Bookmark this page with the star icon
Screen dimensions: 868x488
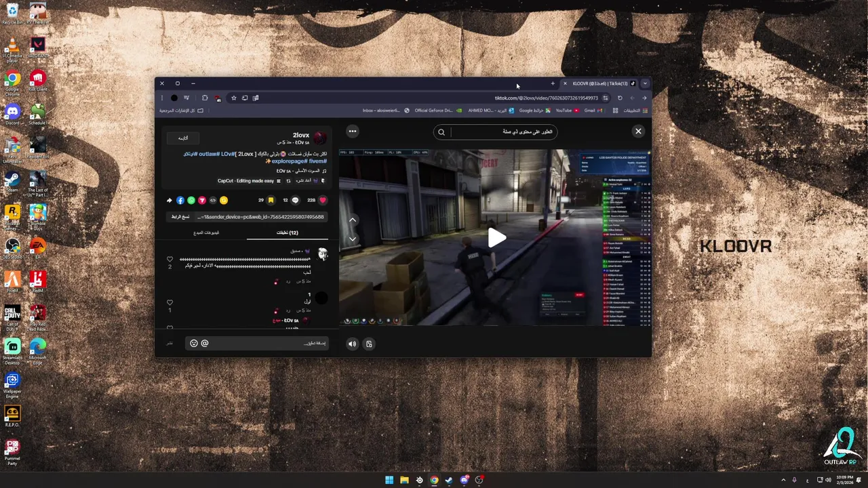(234, 98)
